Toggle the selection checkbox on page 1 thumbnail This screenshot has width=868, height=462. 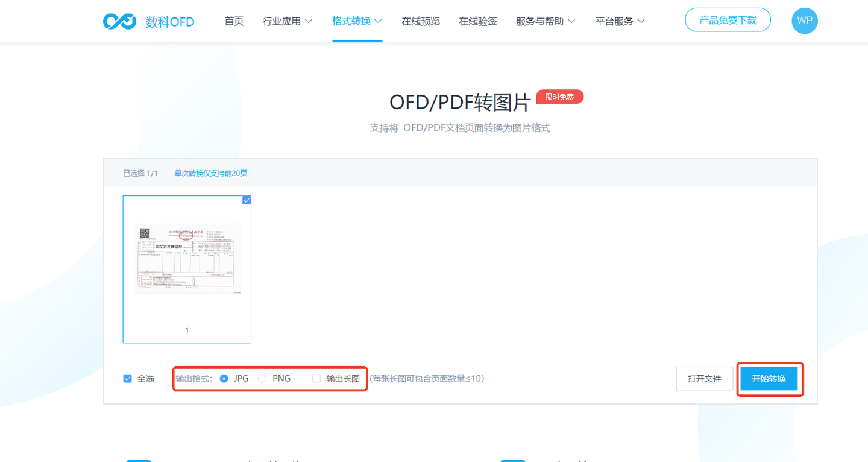246,200
